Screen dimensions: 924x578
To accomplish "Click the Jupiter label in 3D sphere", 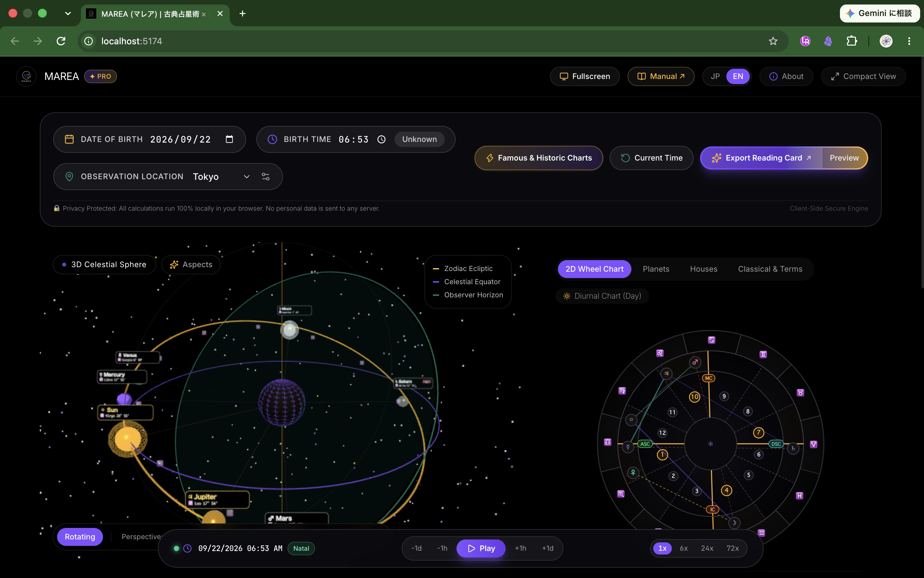I will 218,500.
